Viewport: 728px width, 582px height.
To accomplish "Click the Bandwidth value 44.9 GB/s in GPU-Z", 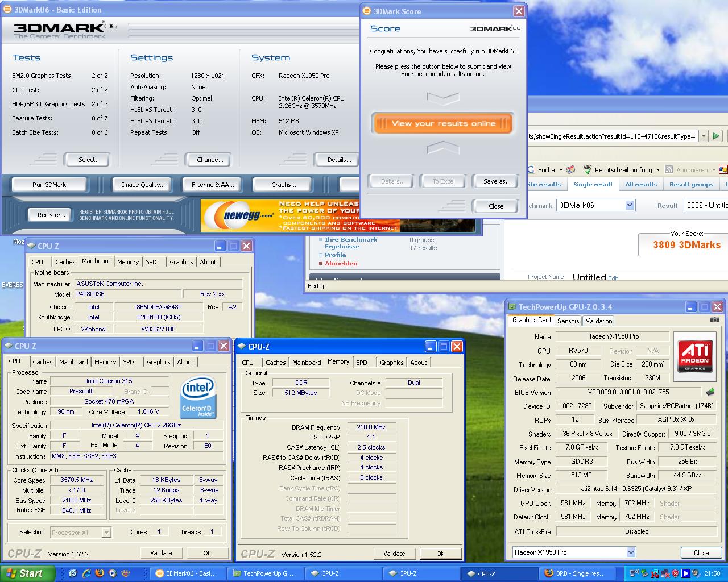I will (x=687, y=475).
